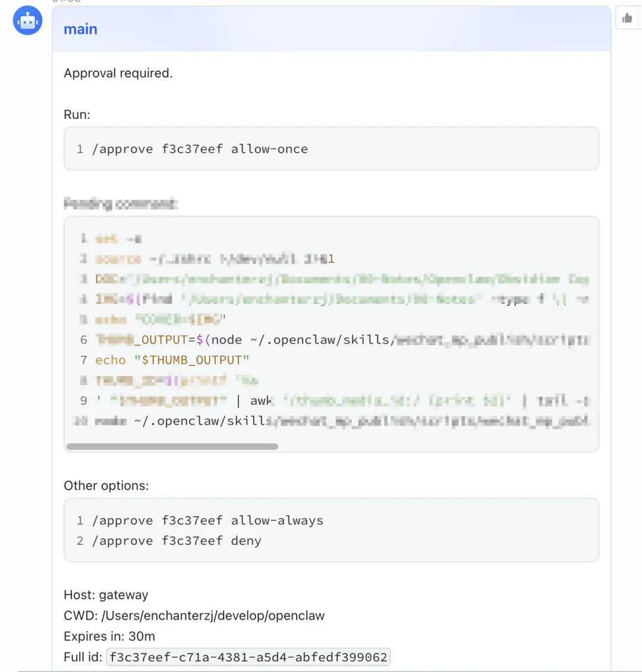Click the blurred pending command heading
This screenshot has height=672, width=642.
tap(120, 204)
